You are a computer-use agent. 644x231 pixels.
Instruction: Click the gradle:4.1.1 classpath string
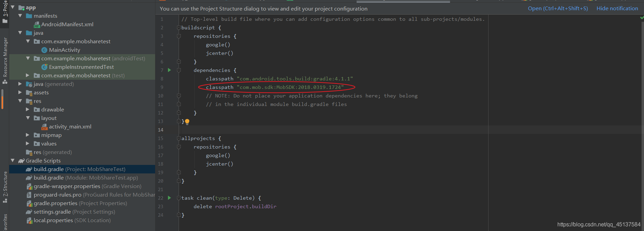(x=295, y=79)
